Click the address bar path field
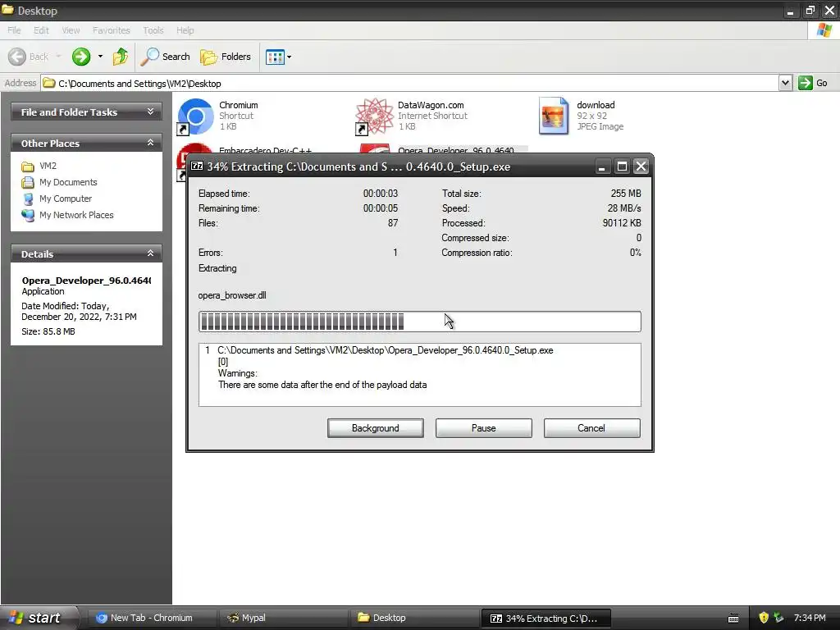840x630 pixels. (410, 83)
